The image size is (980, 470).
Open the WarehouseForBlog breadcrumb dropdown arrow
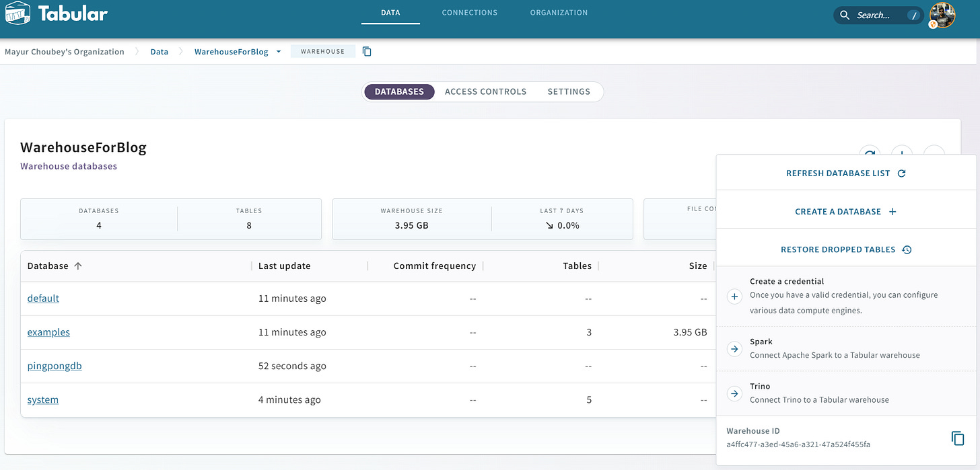click(279, 52)
